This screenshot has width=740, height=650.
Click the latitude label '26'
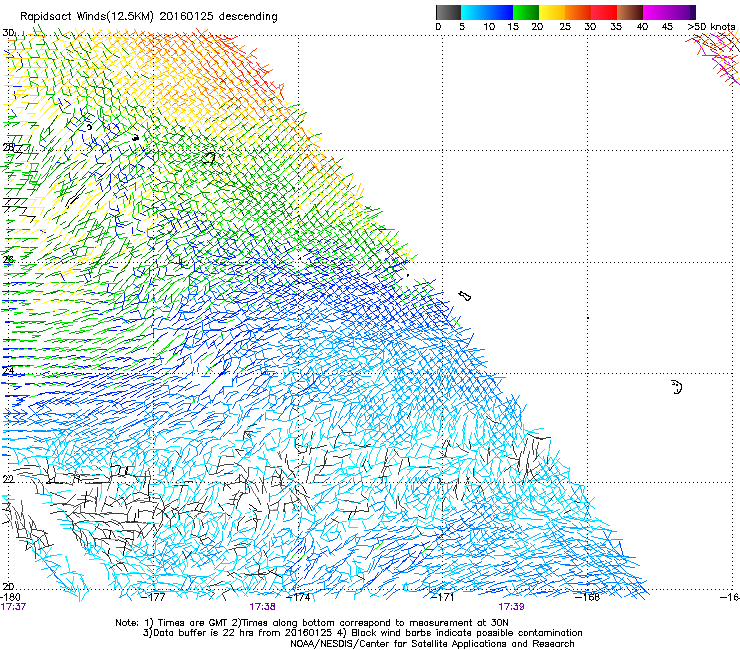pyautogui.click(x=8, y=259)
